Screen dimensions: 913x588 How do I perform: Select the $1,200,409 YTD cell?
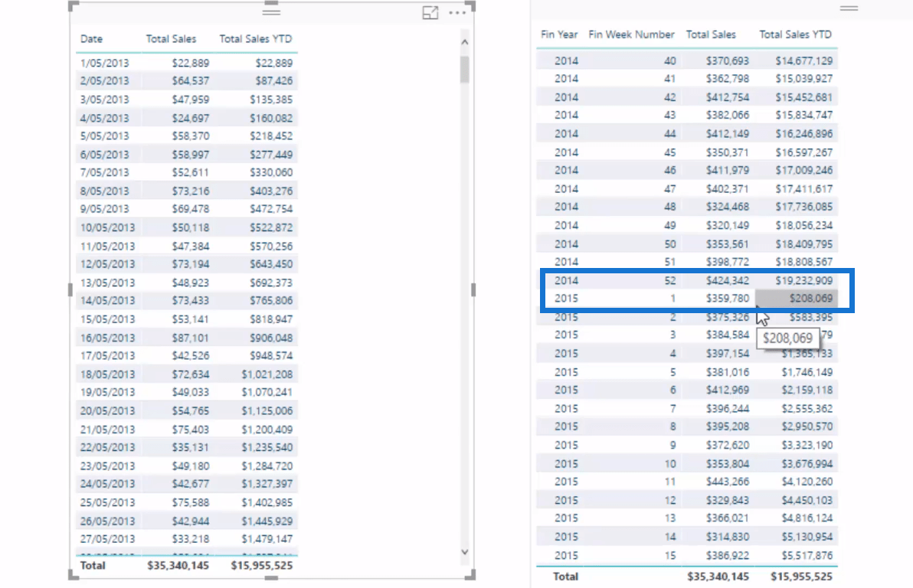267,430
